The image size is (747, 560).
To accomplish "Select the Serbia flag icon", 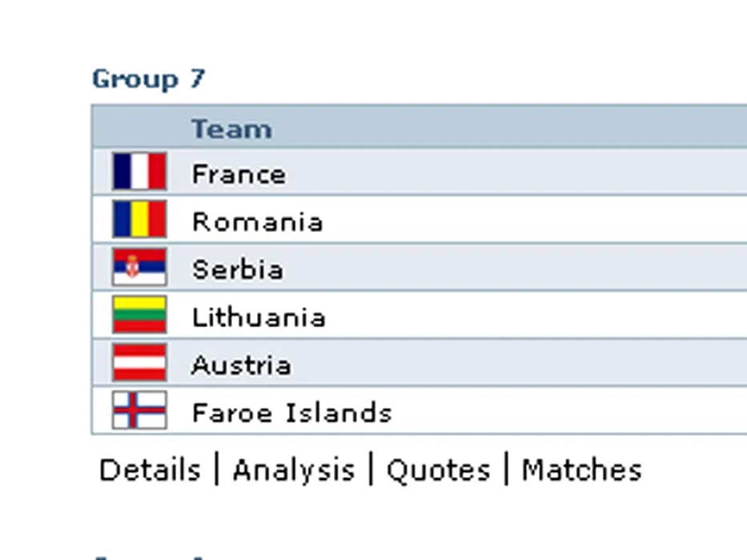I will click(139, 266).
